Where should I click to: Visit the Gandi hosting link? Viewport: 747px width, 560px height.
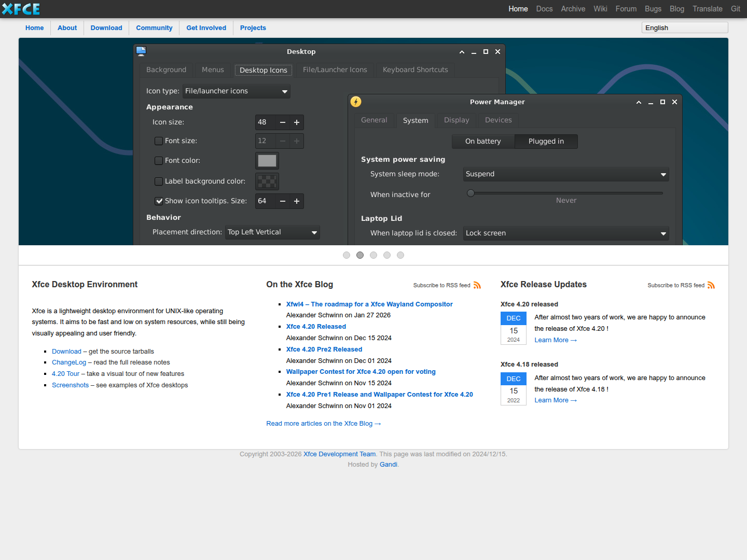pyautogui.click(x=389, y=465)
